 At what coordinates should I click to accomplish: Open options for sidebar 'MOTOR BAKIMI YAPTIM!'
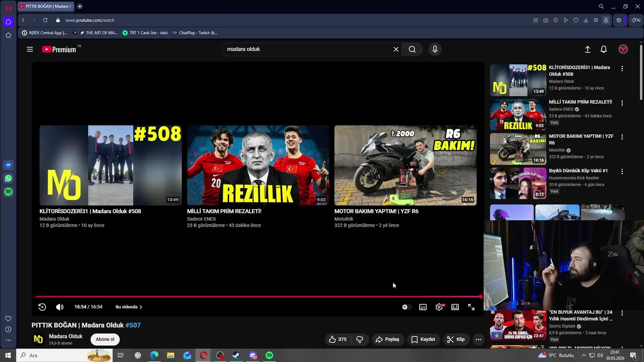point(622,137)
